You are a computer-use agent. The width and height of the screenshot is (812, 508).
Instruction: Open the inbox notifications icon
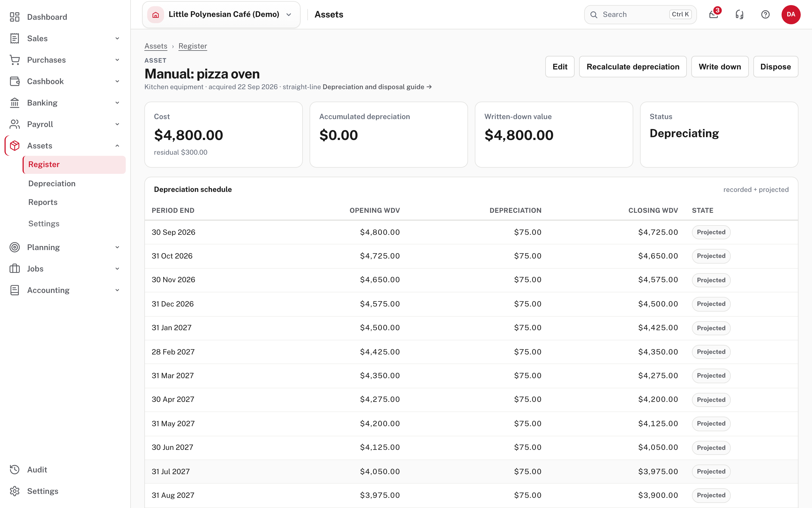tap(714, 14)
